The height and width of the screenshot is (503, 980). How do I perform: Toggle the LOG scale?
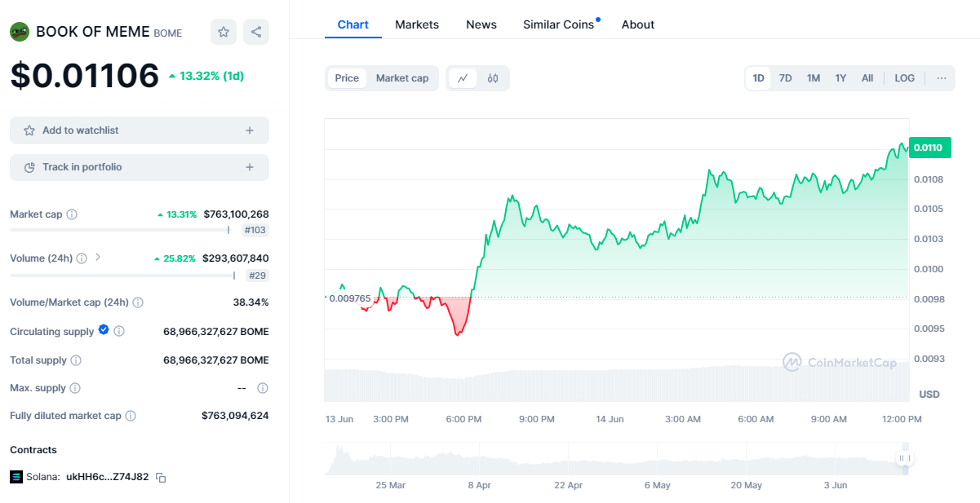[x=905, y=78]
